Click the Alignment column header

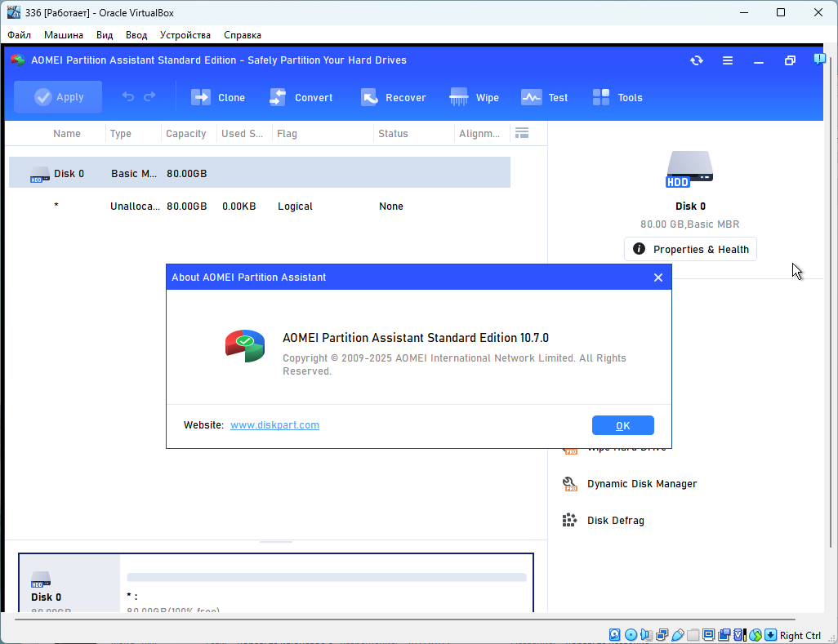tap(479, 134)
